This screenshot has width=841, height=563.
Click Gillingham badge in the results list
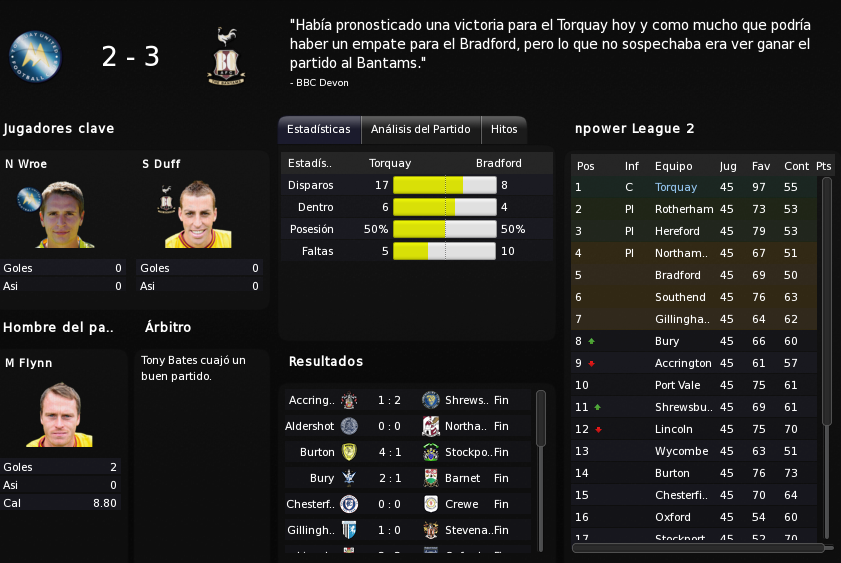click(x=349, y=530)
